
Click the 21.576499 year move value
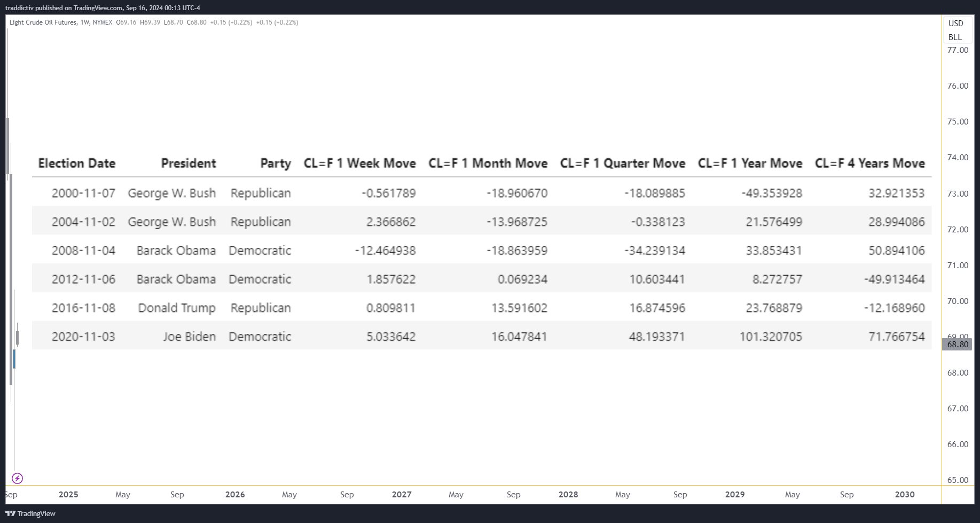(774, 222)
